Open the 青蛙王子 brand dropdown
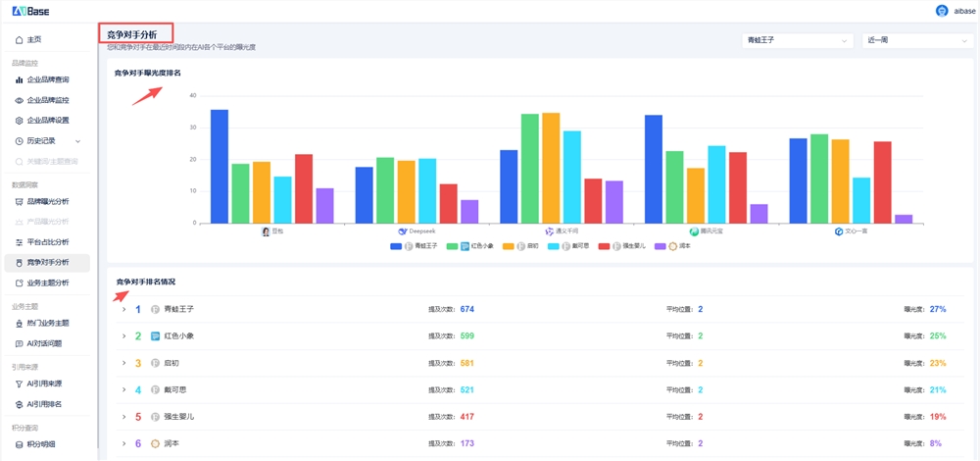Viewport: 980px width, 461px height. point(797,40)
